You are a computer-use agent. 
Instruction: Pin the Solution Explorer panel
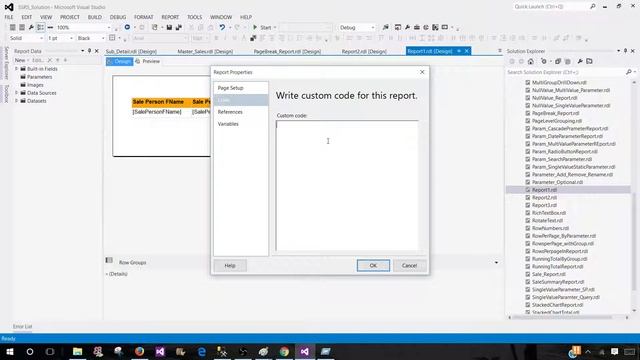(625, 51)
